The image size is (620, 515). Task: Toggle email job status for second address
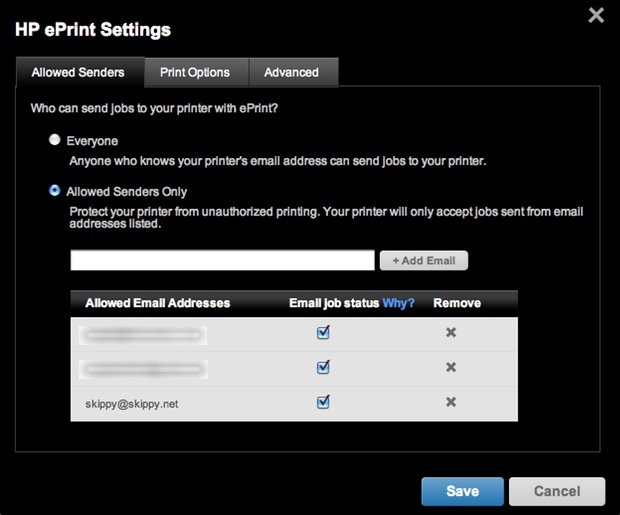tap(323, 368)
